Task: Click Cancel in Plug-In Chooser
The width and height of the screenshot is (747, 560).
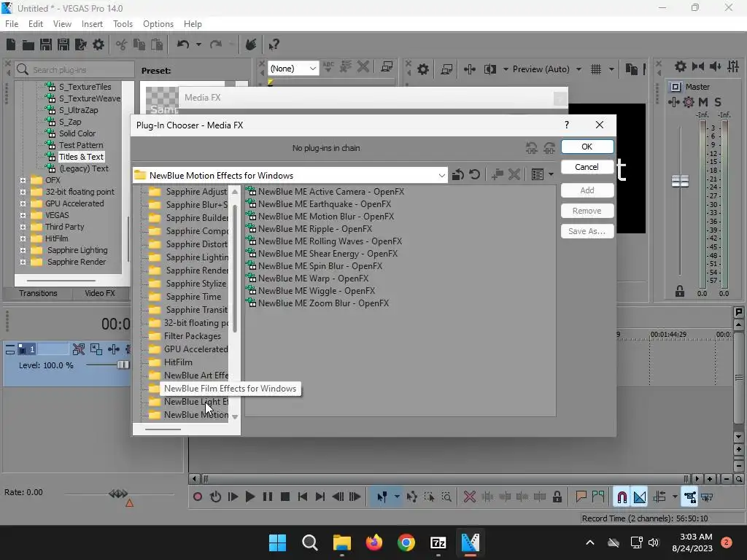Action: [x=587, y=167]
